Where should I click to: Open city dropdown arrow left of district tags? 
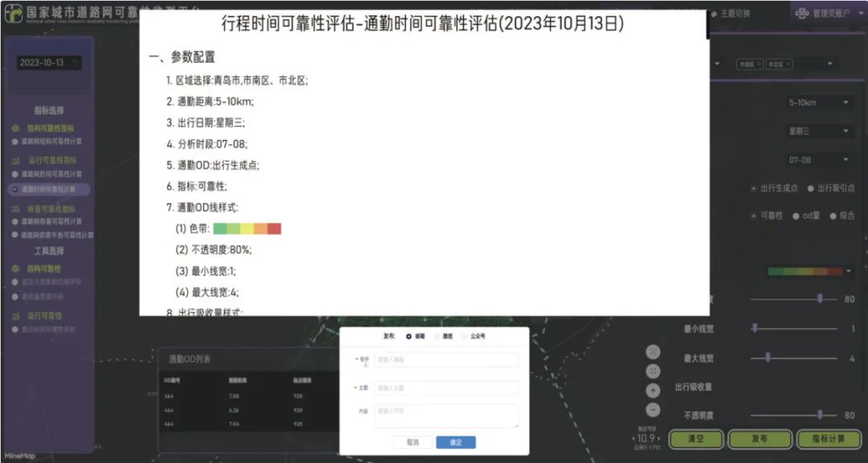click(x=718, y=64)
